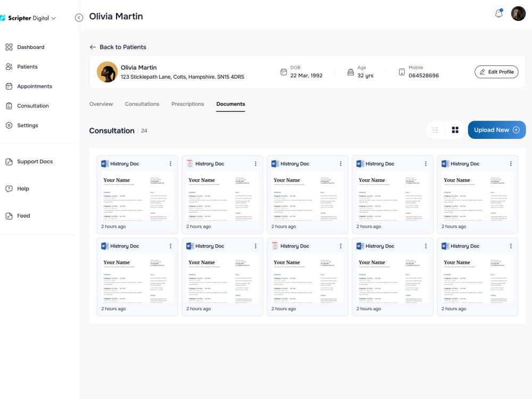Open options menu of third bottom-row PDF document
Screen dimensions: 532x399
point(341,246)
